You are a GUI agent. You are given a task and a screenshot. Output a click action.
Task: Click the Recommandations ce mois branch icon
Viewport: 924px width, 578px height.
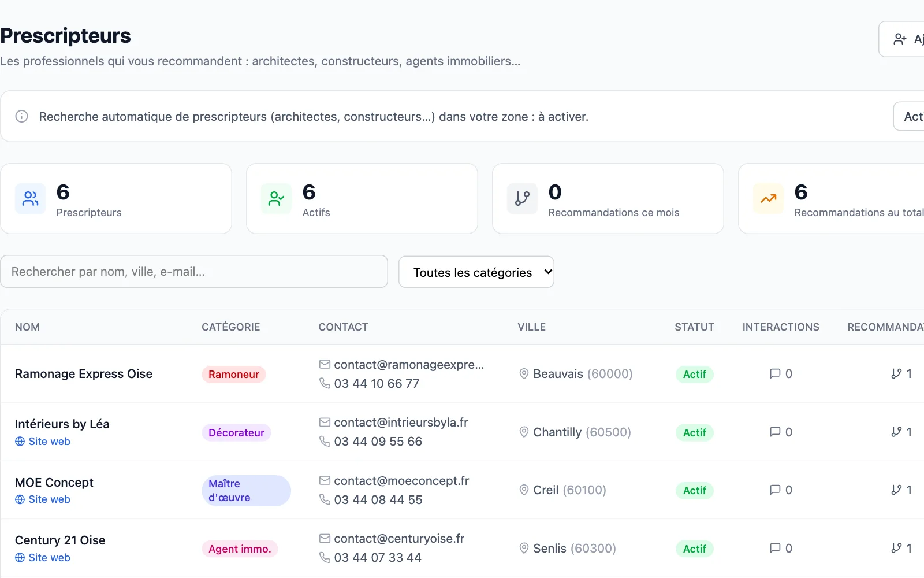point(522,199)
